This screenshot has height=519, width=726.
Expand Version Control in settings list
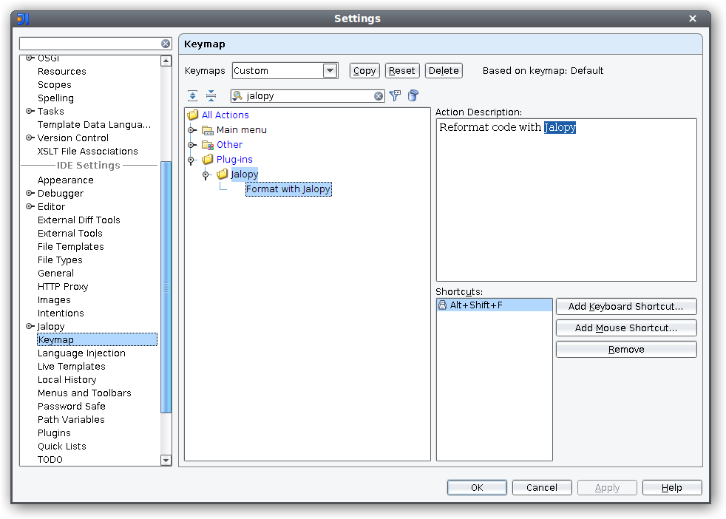30,138
